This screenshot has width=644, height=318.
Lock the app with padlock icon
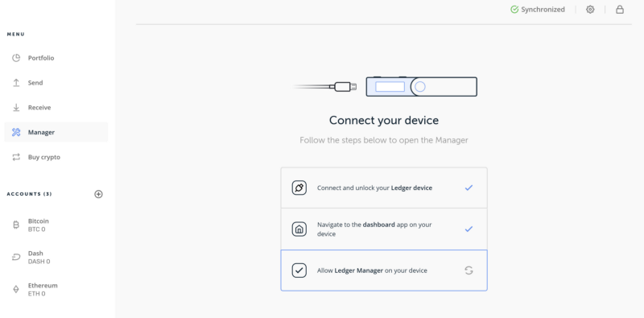620,10
